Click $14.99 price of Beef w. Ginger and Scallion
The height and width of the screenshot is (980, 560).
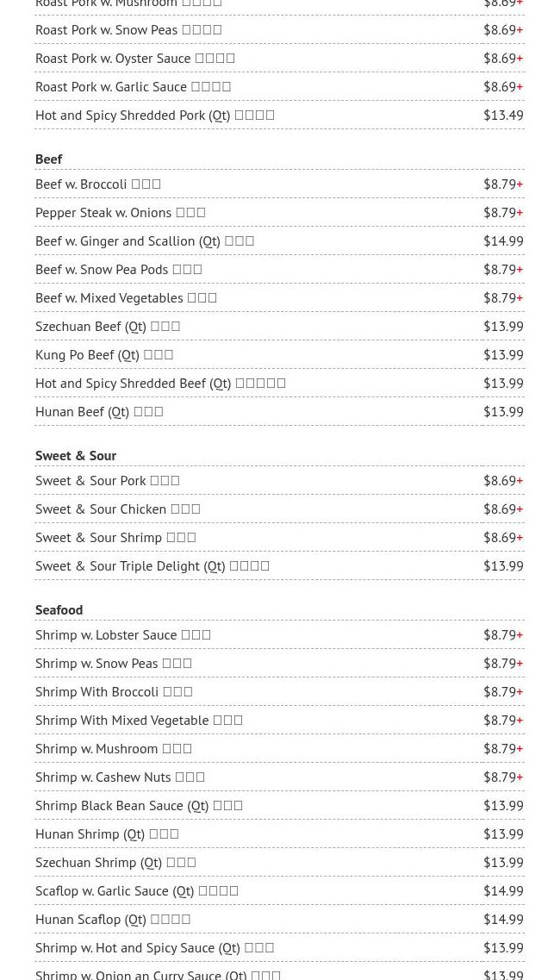click(x=503, y=240)
